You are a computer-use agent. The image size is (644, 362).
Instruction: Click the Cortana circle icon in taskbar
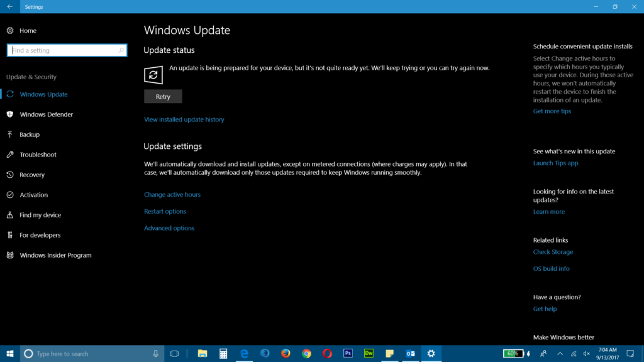pyautogui.click(x=28, y=353)
